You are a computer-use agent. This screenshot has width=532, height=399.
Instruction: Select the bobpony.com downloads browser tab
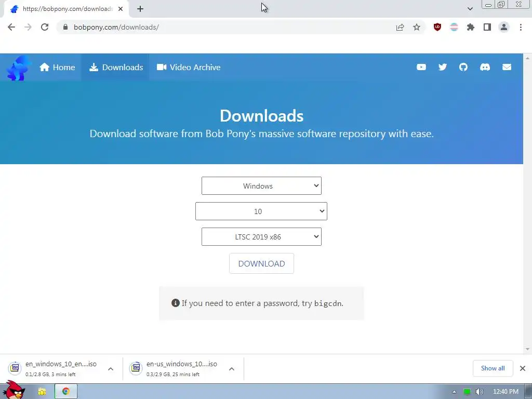click(66, 9)
